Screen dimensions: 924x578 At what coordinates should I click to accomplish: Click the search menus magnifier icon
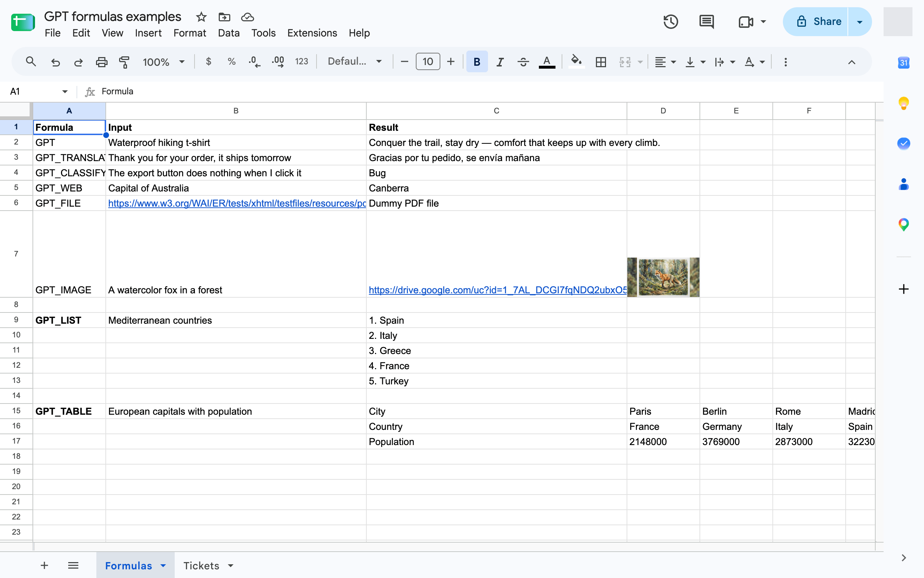[31, 61]
